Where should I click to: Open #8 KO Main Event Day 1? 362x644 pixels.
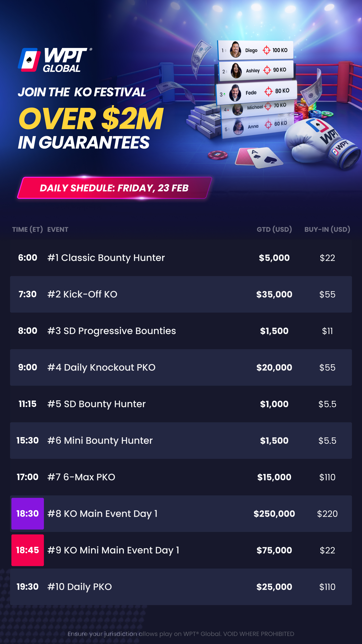click(102, 514)
